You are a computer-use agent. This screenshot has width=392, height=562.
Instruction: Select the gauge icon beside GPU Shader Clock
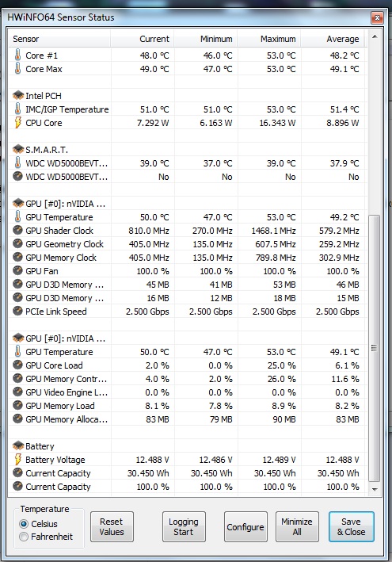(x=17, y=230)
